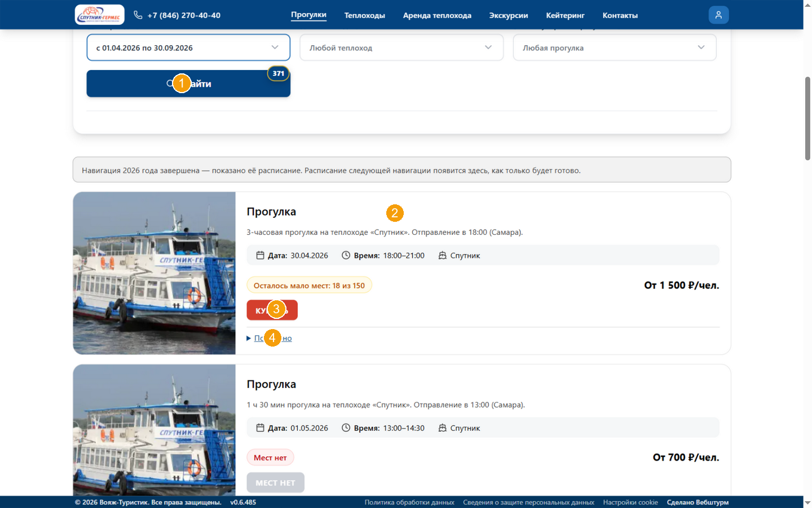Open the date range dropdown showing 01.04.2026
Image resolution: width=812 pixels, height=508 pixels.
(188, 47)
